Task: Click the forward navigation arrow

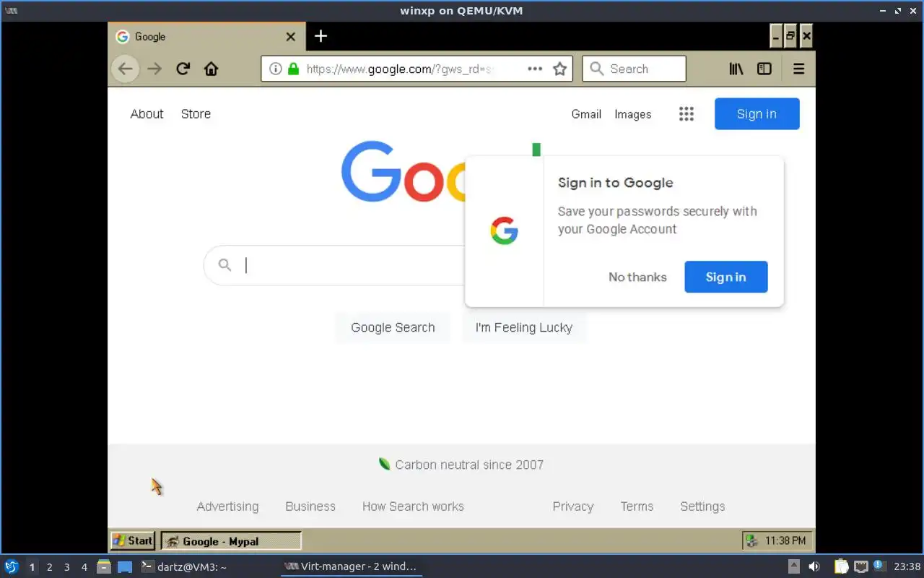Action: point(154,69)
